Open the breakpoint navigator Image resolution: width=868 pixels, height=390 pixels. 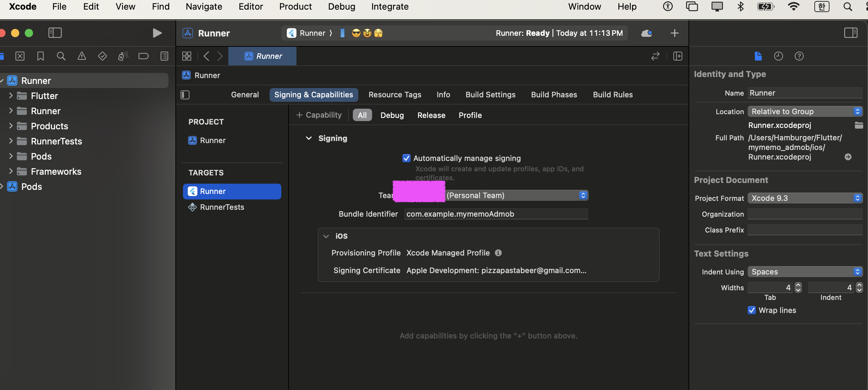click(x=143, y=56)
